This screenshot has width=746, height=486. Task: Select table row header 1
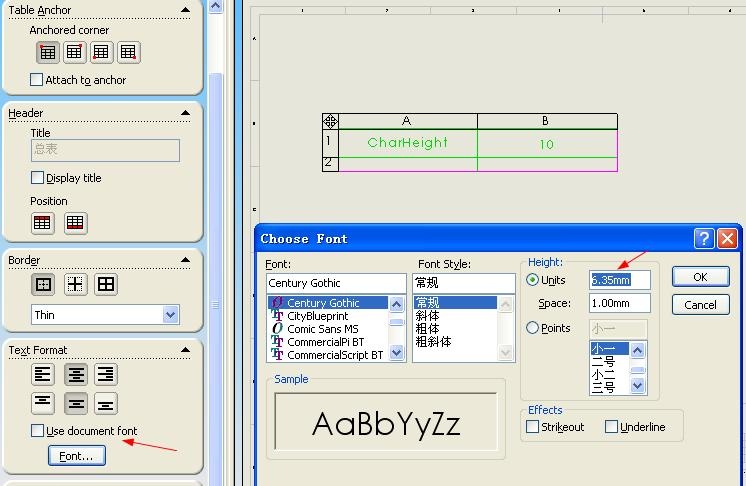pos(330,143)
